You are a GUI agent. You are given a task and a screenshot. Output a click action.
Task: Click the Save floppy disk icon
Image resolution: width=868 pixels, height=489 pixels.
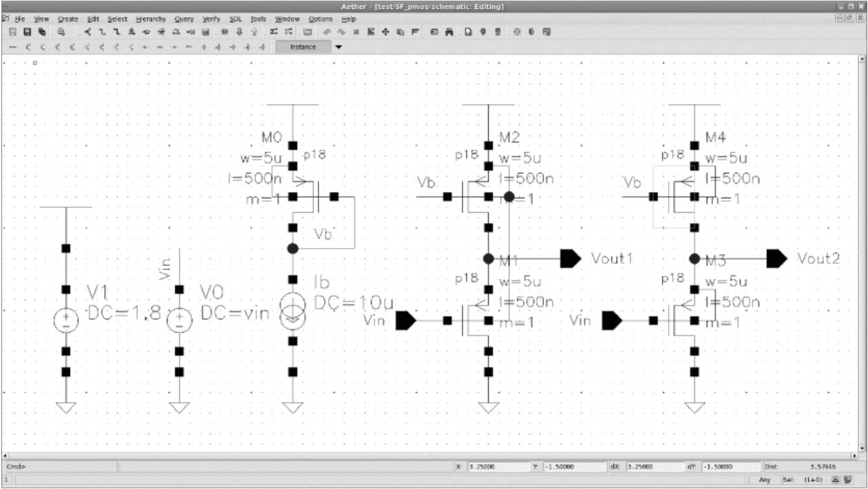pyautogui.click(x=28, y=32)
